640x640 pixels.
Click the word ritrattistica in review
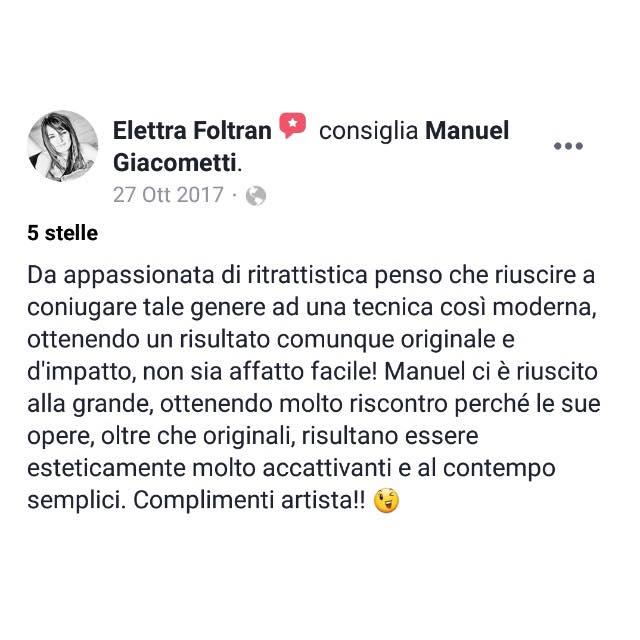click(x=308, y=275)
